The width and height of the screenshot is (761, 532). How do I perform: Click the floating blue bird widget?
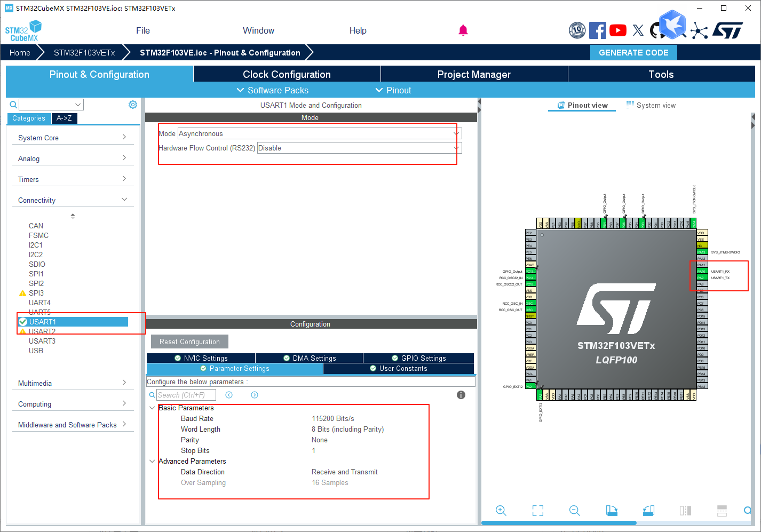[672, 25]
